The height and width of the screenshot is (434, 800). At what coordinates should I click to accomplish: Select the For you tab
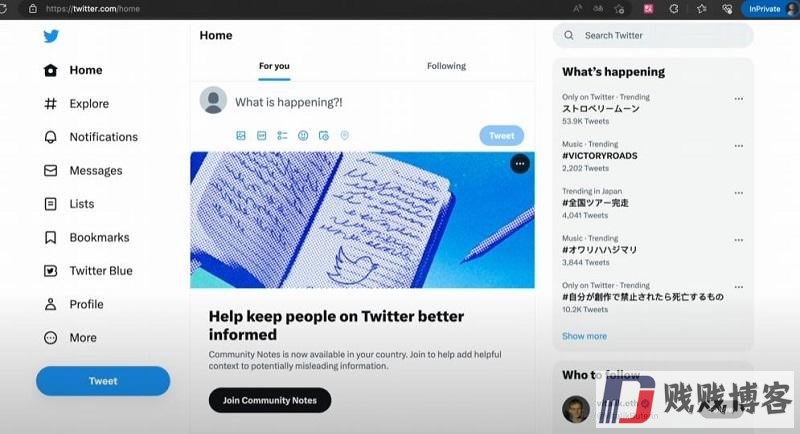pyautogui.click(x=274, y=66)
